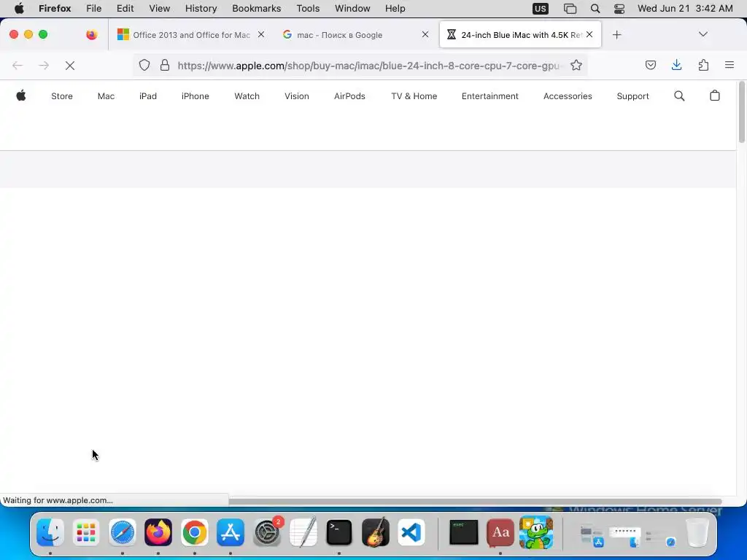Open GarageBand from the Dock
This screenshot has width=747, height=560.
pyautogui.click(x=376, y=532)
